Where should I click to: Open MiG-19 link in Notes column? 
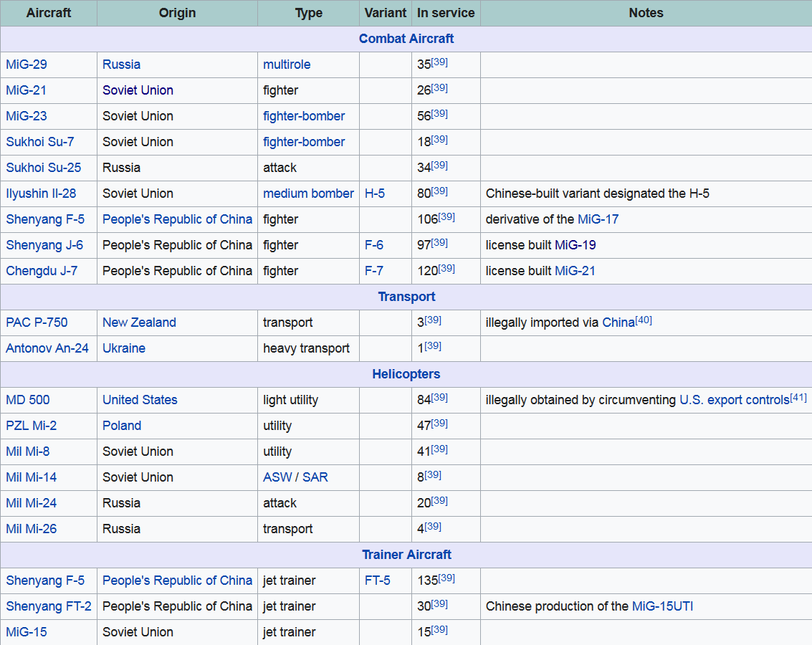[575, 245]
